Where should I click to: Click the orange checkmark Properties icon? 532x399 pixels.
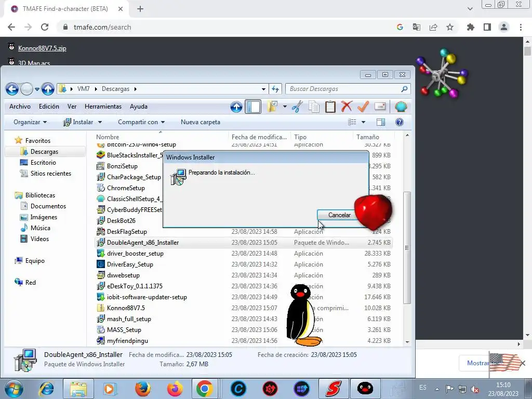click(363, 107)
